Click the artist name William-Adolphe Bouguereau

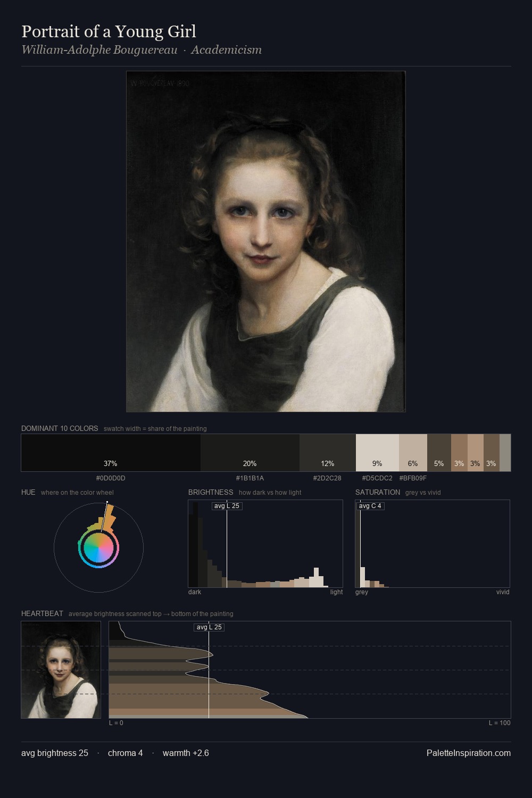click(99, 49)
